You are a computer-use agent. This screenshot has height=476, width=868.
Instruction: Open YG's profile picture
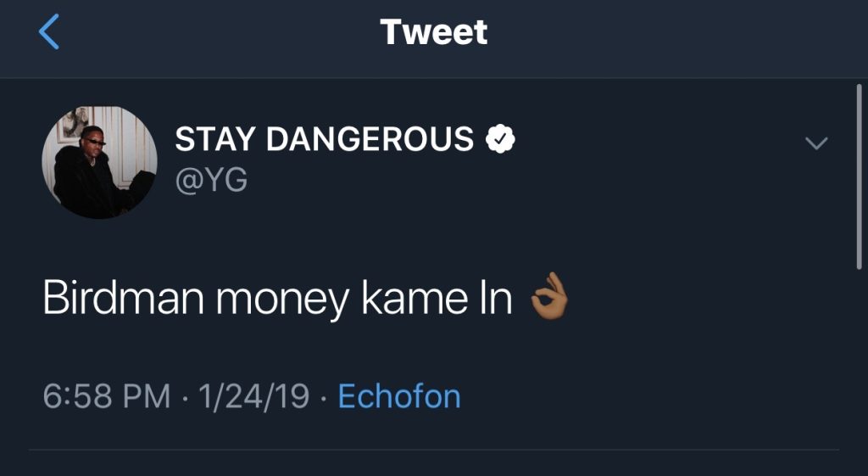coord(100,162)
